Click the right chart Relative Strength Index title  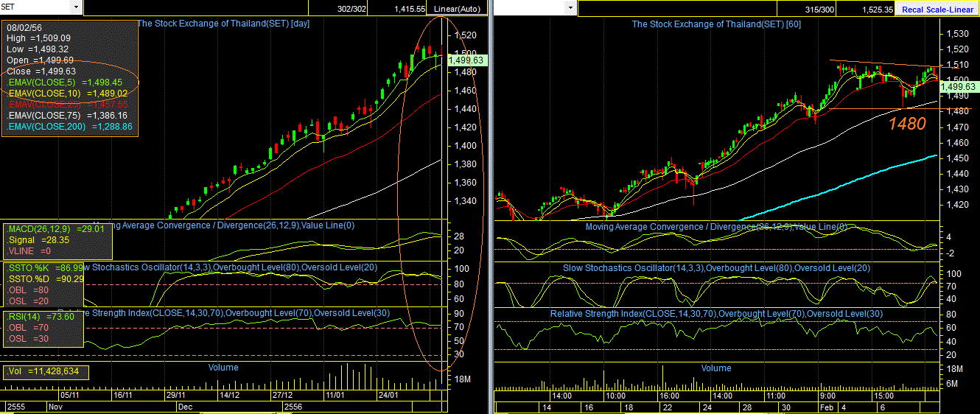click(x=716, y=314)
